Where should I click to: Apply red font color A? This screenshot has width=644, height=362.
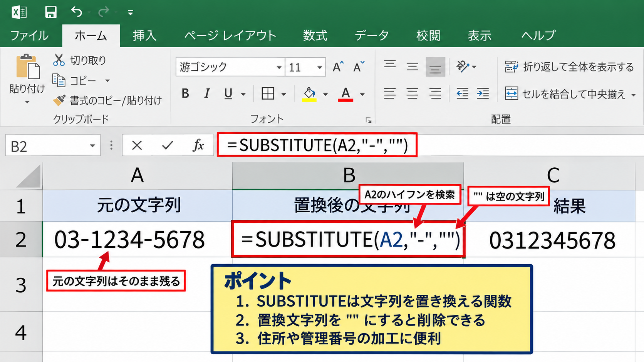pyautogui.click(x=345, y=94)
